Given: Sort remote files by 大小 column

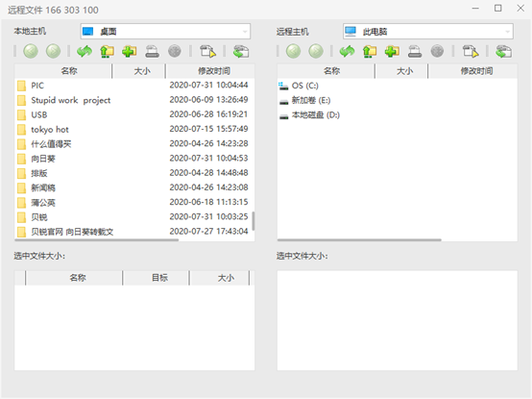Looking at the screenshot, I should pos(401,71).
